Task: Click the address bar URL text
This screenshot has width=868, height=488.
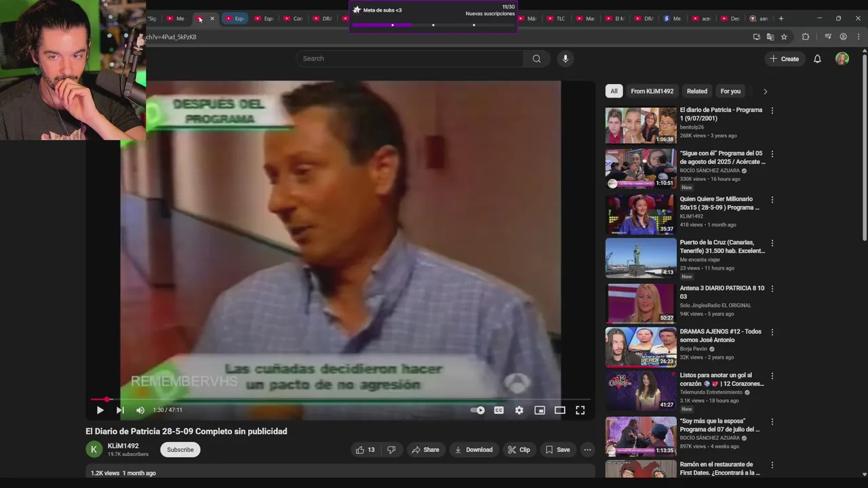Action: [171, 37]
